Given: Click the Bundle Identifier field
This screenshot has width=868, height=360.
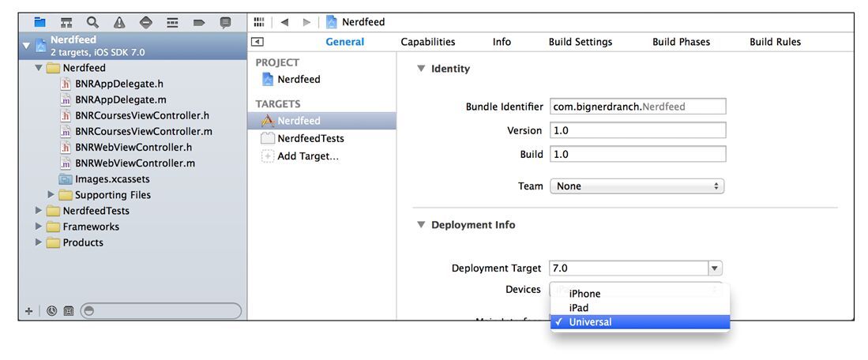Looking at the screenshot, I should [637, 107].
